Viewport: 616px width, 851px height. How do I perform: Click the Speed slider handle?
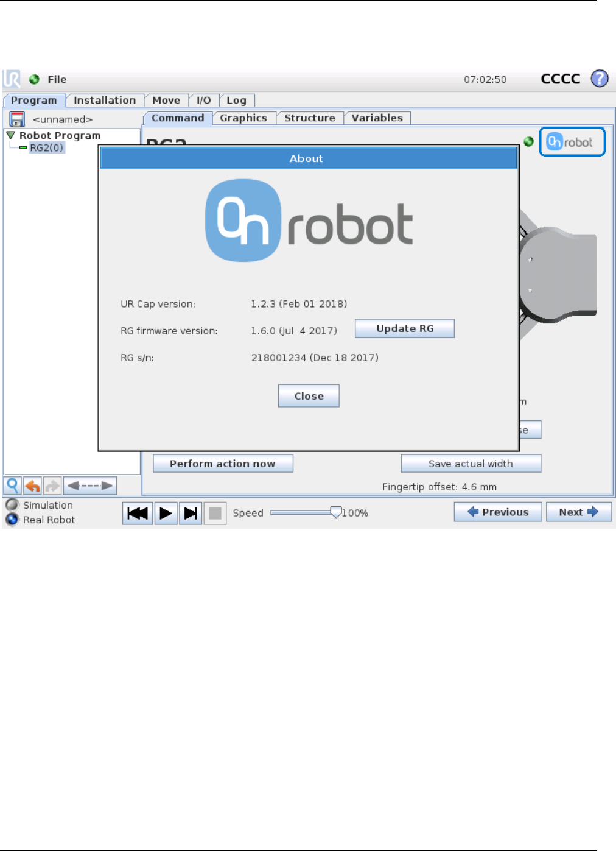[x=336, y=512]
